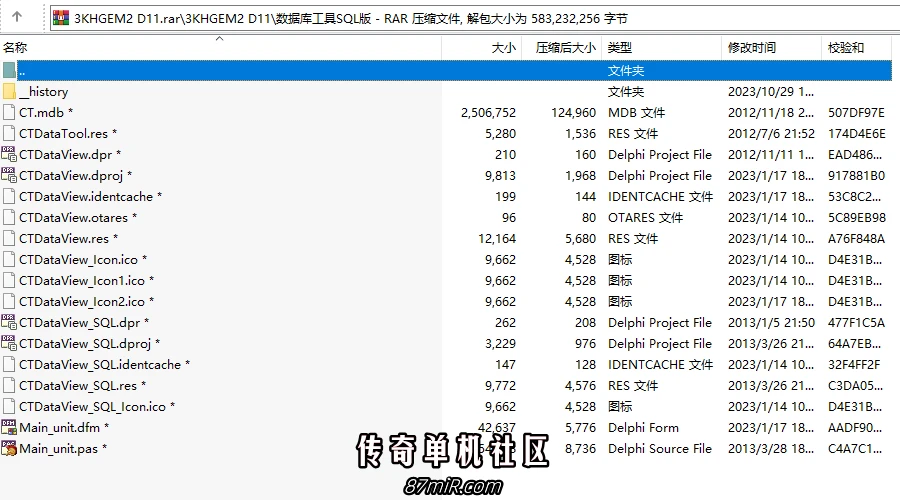Click the WinRAR archive path icon
Image resolution: width=900 pixels, height=500 pixels.
click(x=61, y=18)
